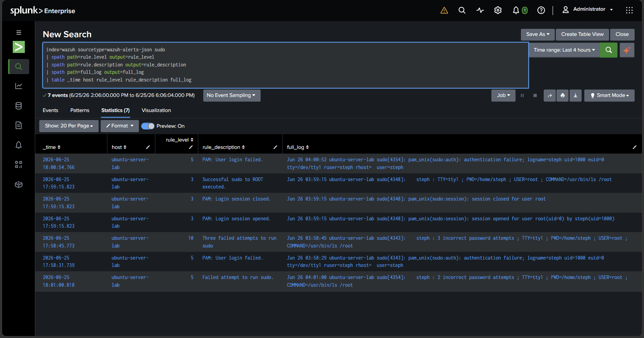Toggle the Preview On switch

coord(148,126)
